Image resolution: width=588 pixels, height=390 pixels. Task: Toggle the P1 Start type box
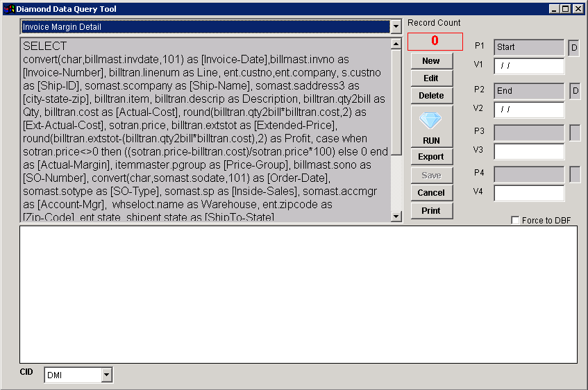(573, 48)
